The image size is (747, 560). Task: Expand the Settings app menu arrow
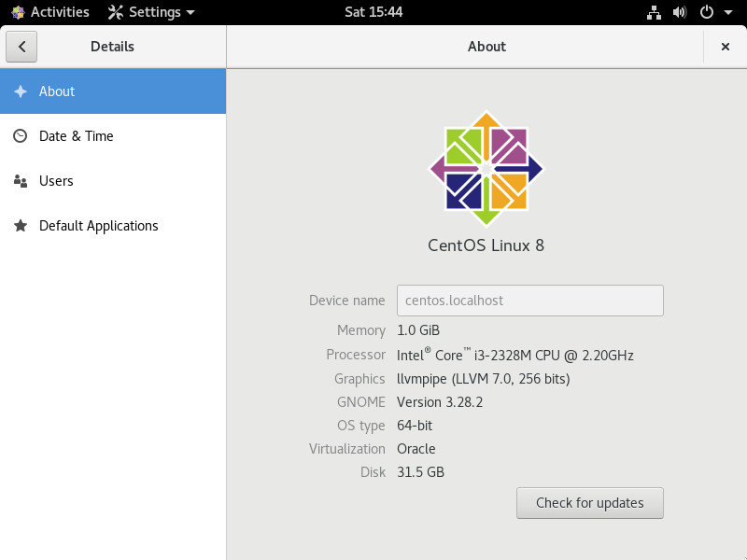tap(191, 13)
